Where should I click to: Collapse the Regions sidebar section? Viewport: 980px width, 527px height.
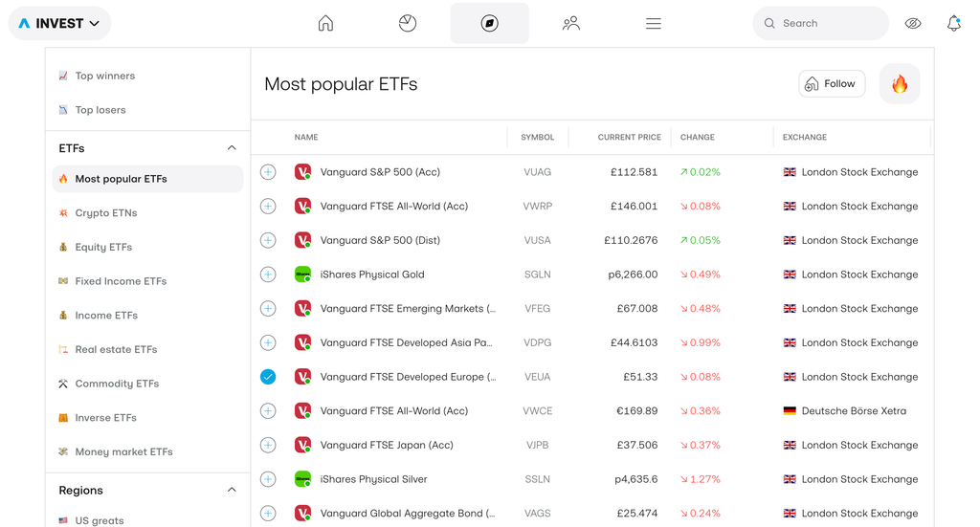(x=232, y=490)
